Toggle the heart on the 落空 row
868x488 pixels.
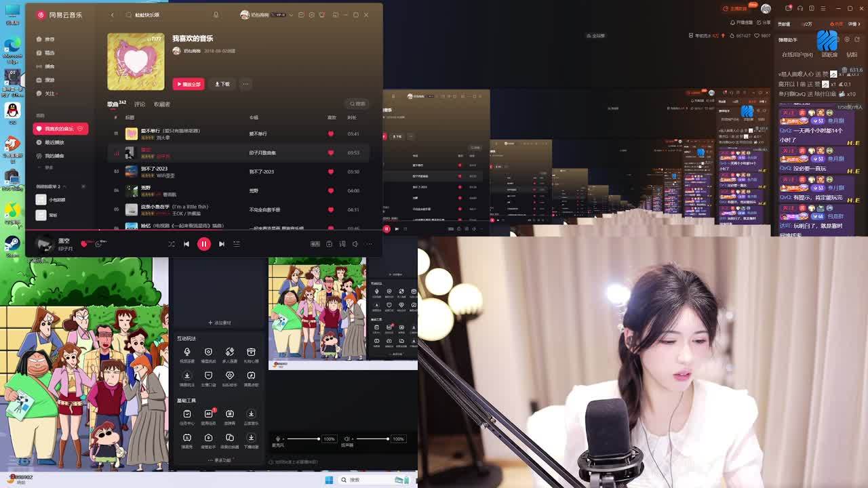pyautogui.click(x=331, y=152)
